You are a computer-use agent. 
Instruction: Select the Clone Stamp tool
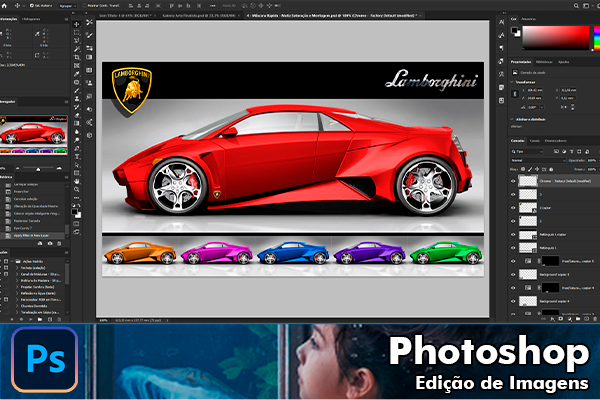pos(77,98)
